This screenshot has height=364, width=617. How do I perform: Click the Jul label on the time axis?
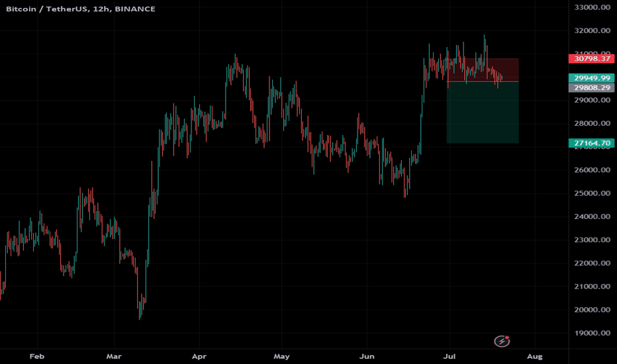tap(450, 356)
